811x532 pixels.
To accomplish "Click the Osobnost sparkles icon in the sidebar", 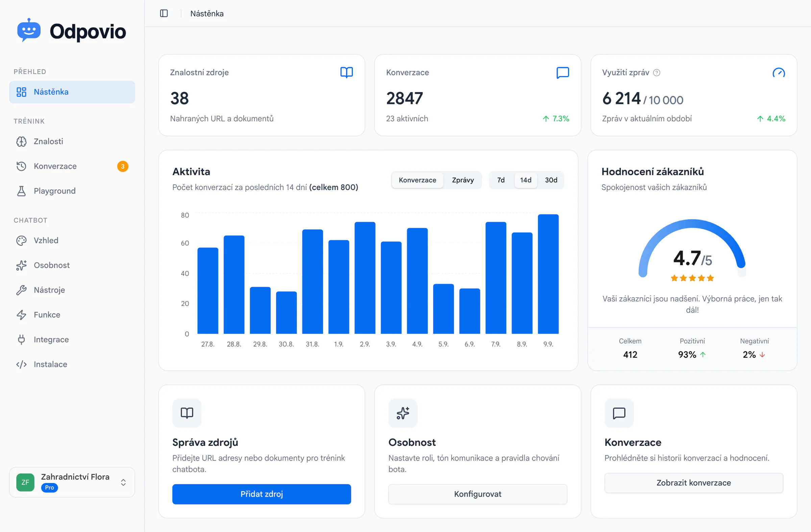I will [22, 265].
